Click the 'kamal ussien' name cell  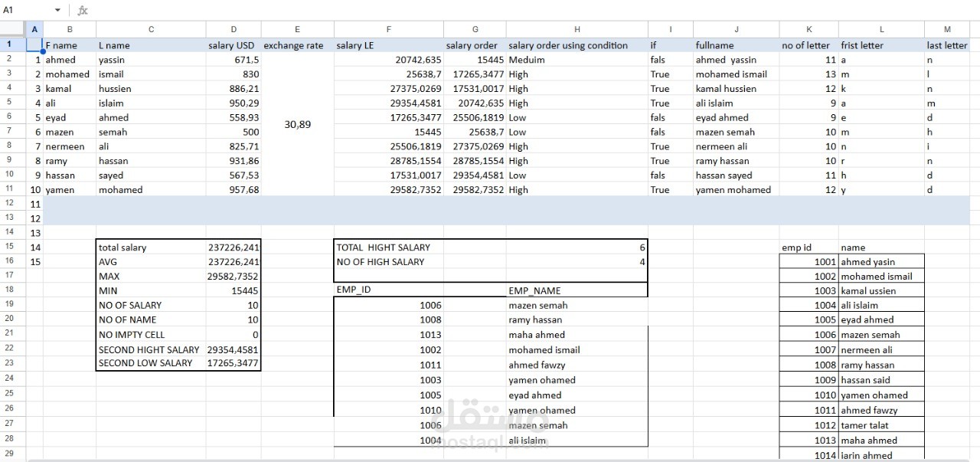(881, 290)
